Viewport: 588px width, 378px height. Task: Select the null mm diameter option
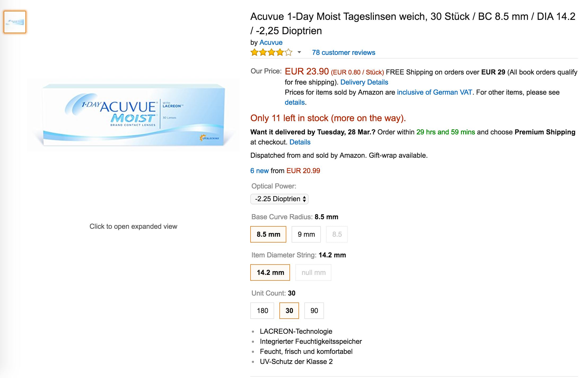coord(313,272)
